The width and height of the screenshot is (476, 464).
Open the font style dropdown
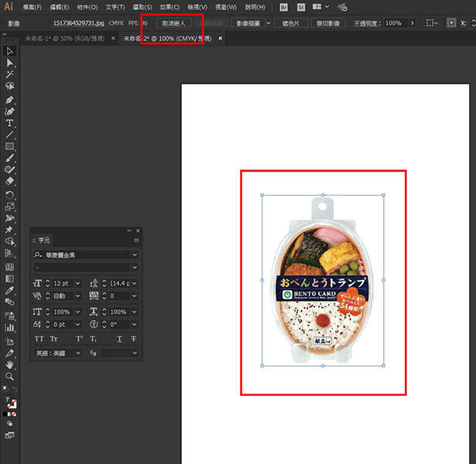click(135, 268)
